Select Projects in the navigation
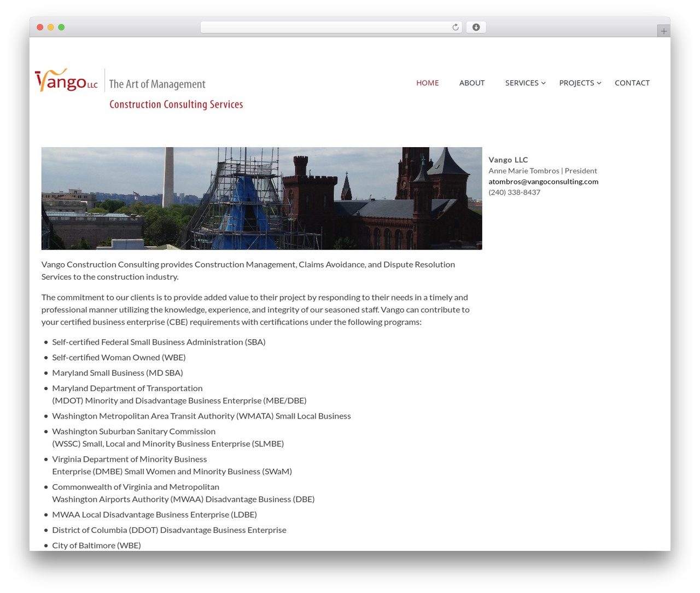The width and height of the screenshot is (700, 593). 576,83
